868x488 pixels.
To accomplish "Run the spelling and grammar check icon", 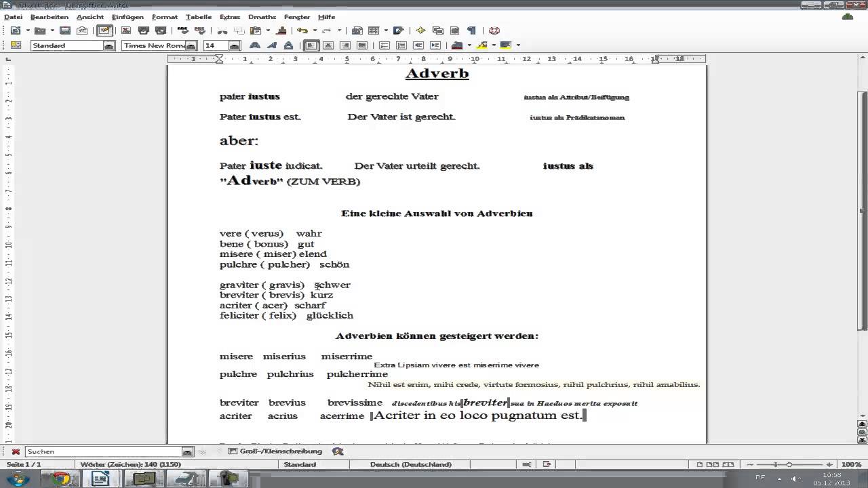I will (183, 30).
